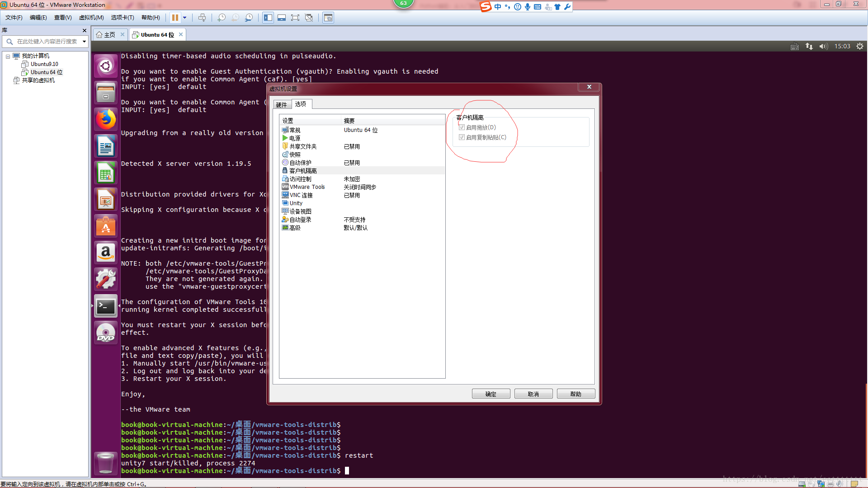The height and width of the screenshot is (488, 868).
Task: Collapse the 我的计算机 tree node
Action: (8, 56)
